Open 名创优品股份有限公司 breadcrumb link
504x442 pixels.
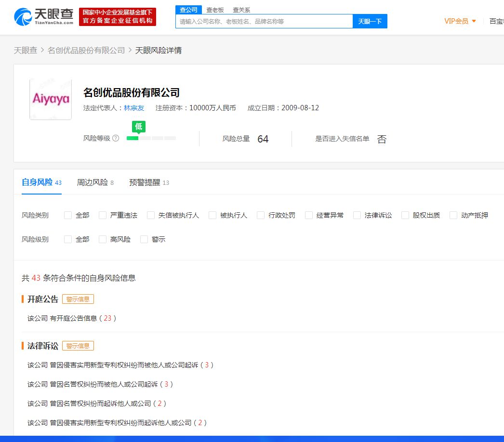(x=86, y=51)
